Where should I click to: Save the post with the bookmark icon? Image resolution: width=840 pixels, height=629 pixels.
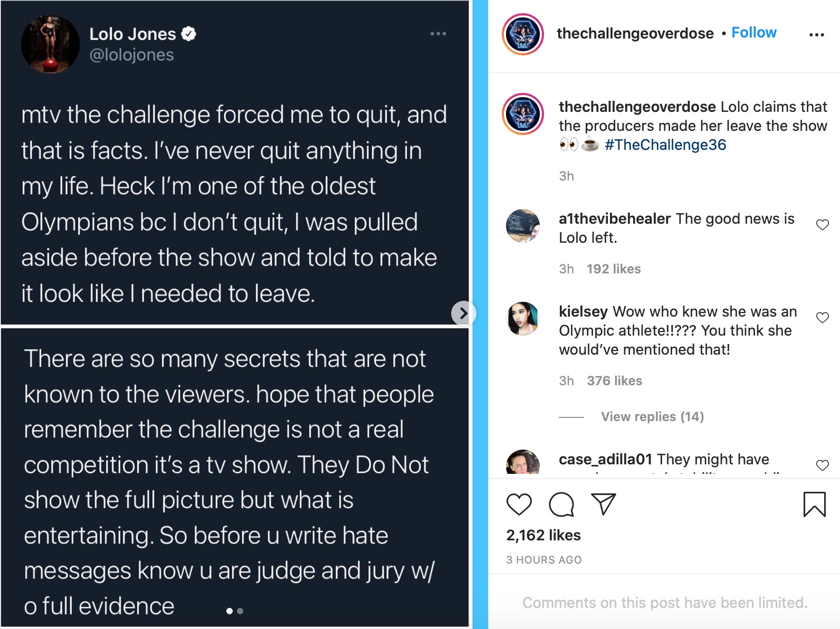pyautogui.click(x=814, y=504)
